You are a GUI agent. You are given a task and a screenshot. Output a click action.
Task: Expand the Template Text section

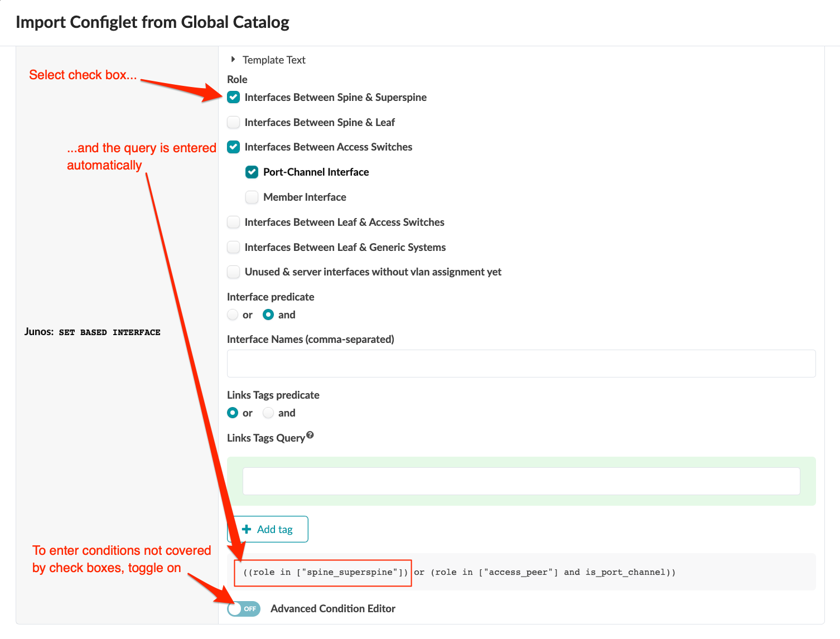[x=233, y=60]
